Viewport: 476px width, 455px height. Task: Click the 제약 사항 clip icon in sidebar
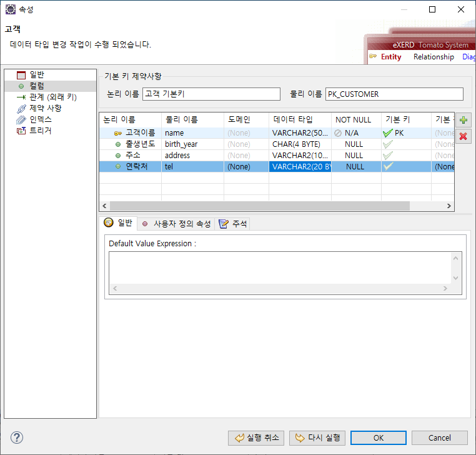click(21, 108)
